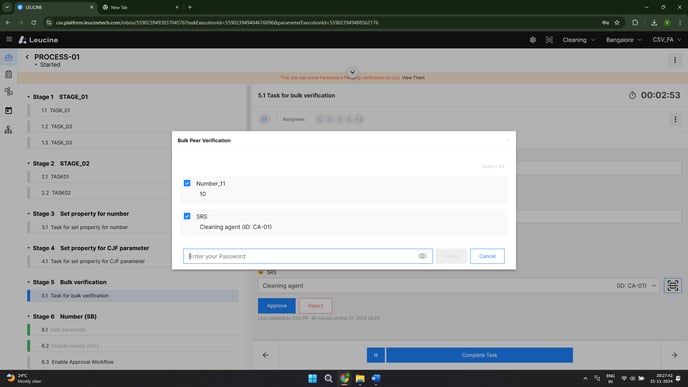Click the QR scan icon beside Cleaning agent

pyautogui.click(x=673, y=286)
